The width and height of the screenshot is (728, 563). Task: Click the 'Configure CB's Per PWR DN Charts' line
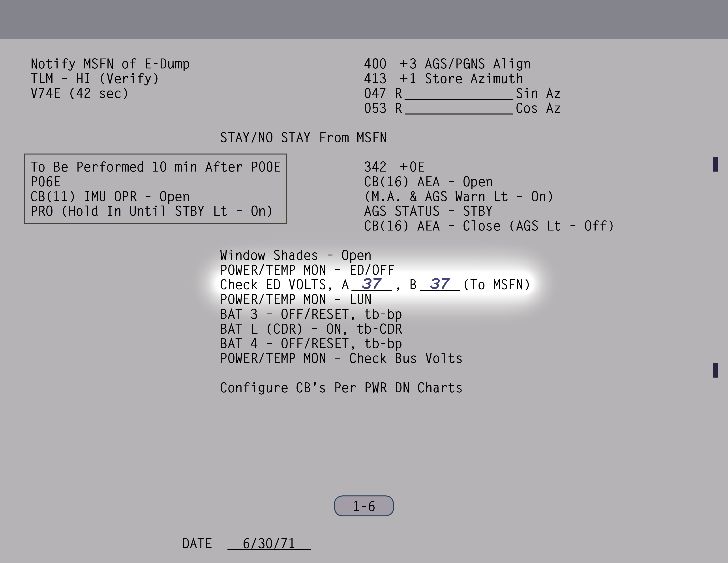[x=341, y=388]
